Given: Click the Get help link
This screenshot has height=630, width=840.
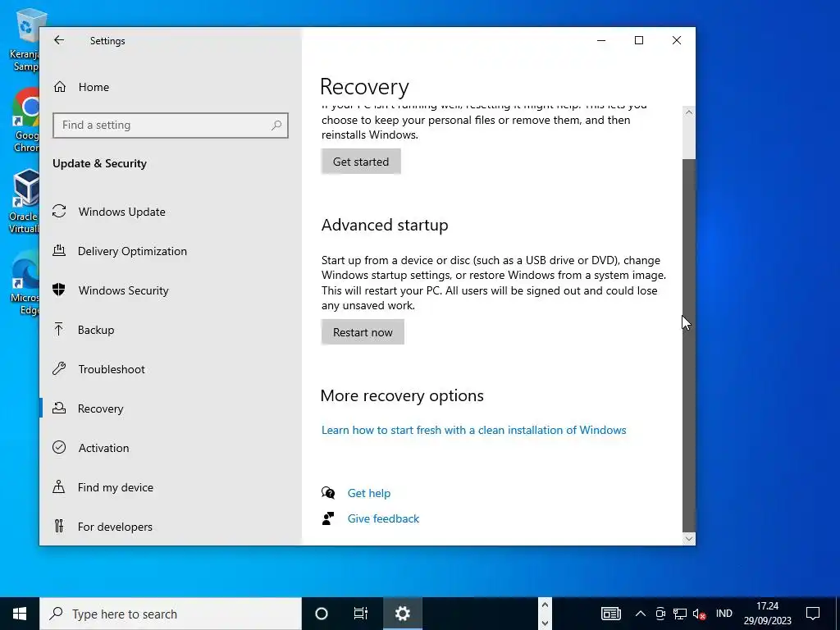Looking at the screenshot, I should pos(368,493).
